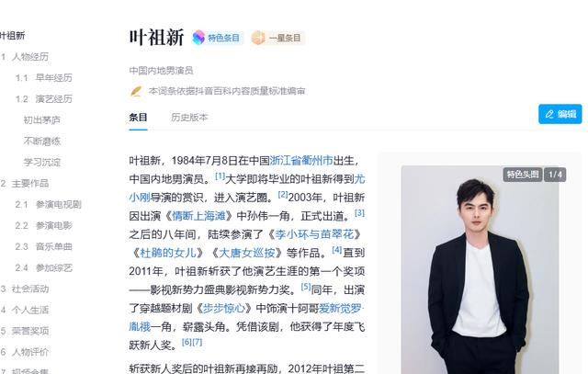Open the 情断上海滩 link

(x=198, y=216)
